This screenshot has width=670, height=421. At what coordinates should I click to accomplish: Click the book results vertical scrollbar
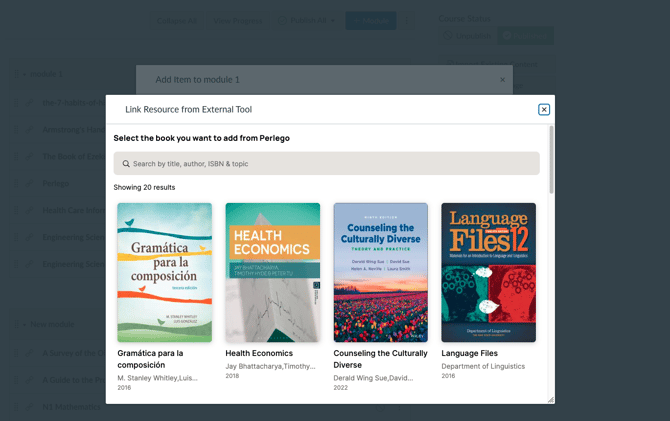(551, 160)
